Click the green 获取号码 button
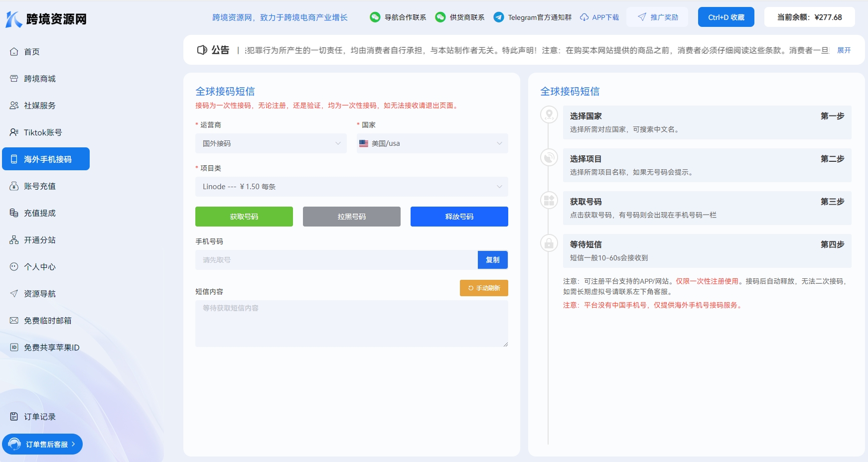 (244, 217)
